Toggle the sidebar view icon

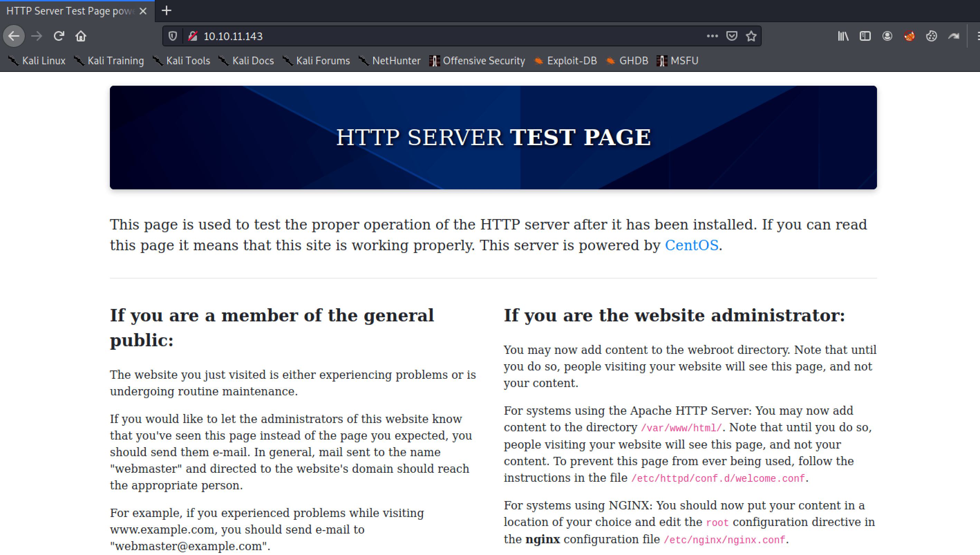tap(865, 36)
